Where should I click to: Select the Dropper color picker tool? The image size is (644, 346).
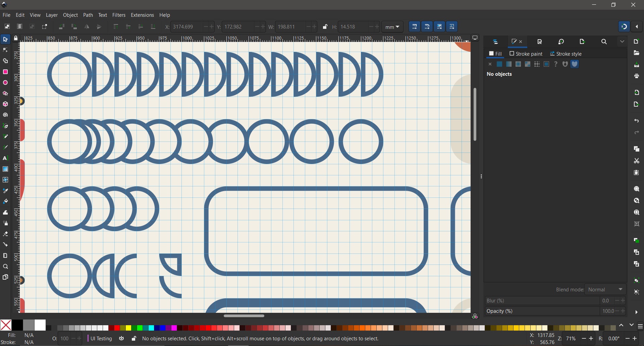(5, 191)
